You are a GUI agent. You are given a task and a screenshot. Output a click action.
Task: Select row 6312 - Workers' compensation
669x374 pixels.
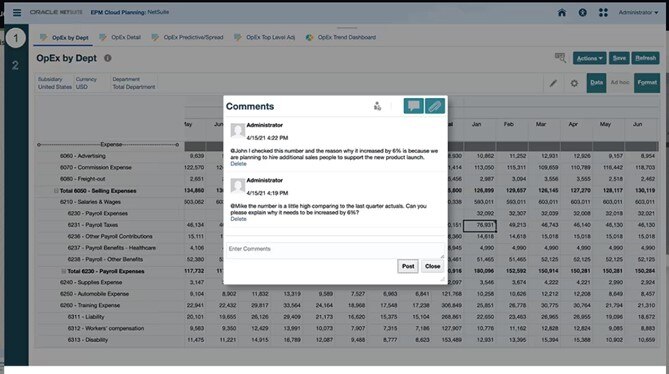tap(105, 328)
